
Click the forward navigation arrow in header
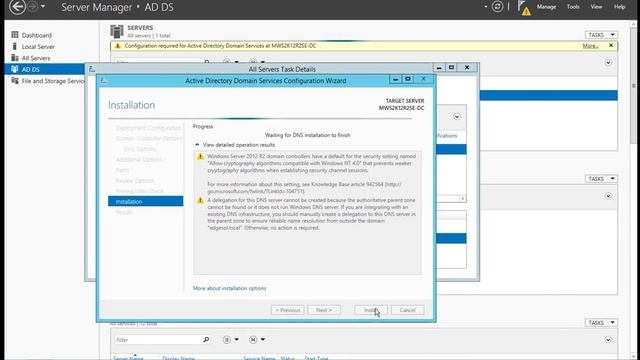[x=32, y=7]
